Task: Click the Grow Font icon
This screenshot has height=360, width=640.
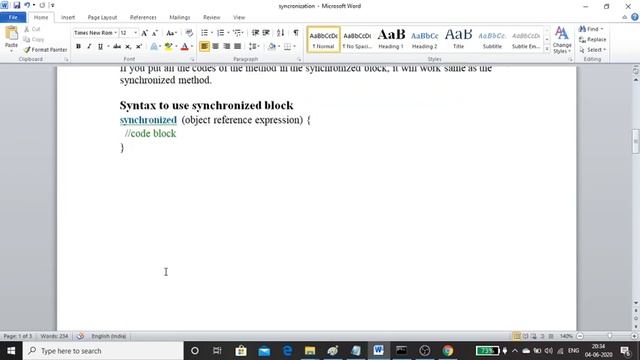Action: click(x=144, y=33)
